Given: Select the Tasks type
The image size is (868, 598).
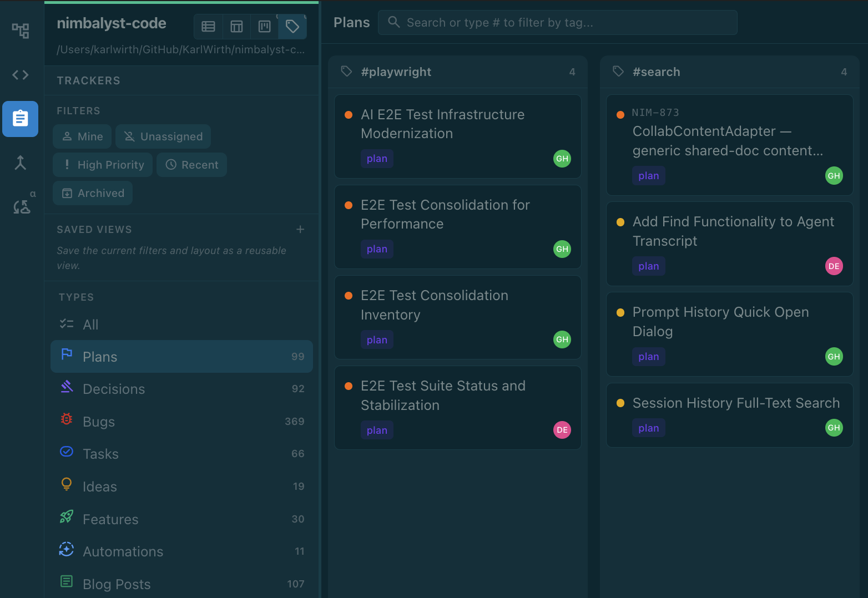Looking at the screenshot, I should [x=181, y=454].
